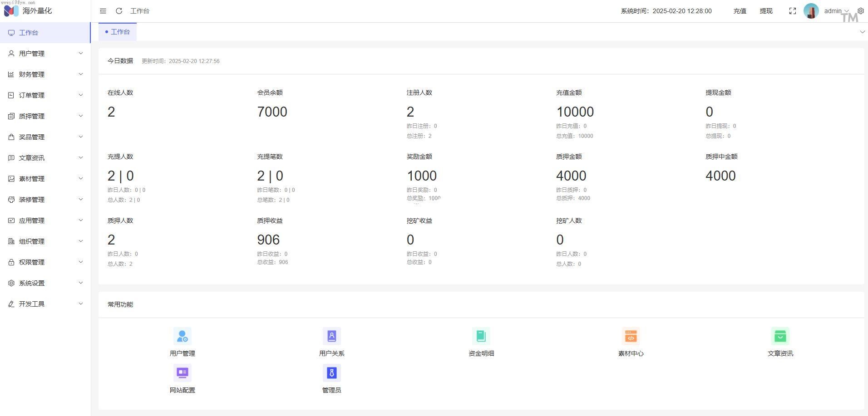Expand the 财务管理 sidebar menu
The height and width of the screenshot is (416, 868).
45,74
